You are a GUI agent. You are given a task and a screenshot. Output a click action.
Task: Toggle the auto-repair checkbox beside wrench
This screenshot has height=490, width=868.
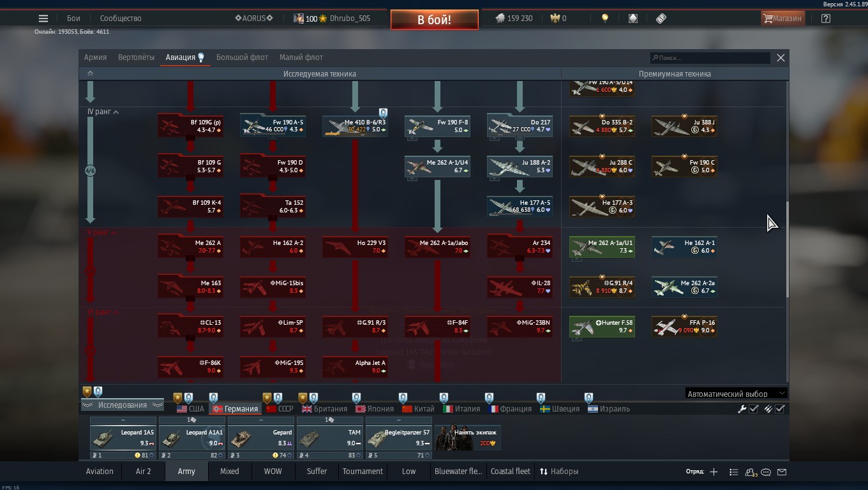tap(754, 409)
